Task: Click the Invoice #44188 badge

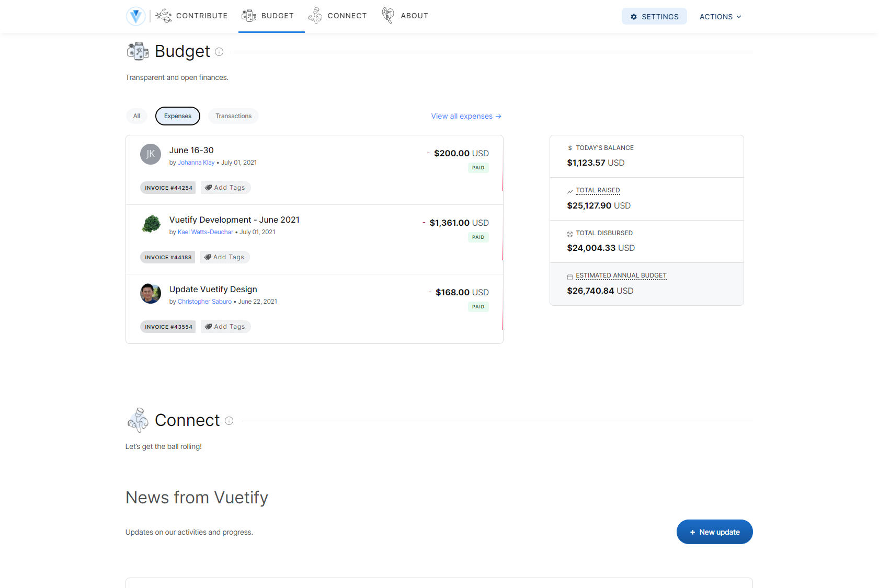Action: pyautogui.click(x=168, y=257)
